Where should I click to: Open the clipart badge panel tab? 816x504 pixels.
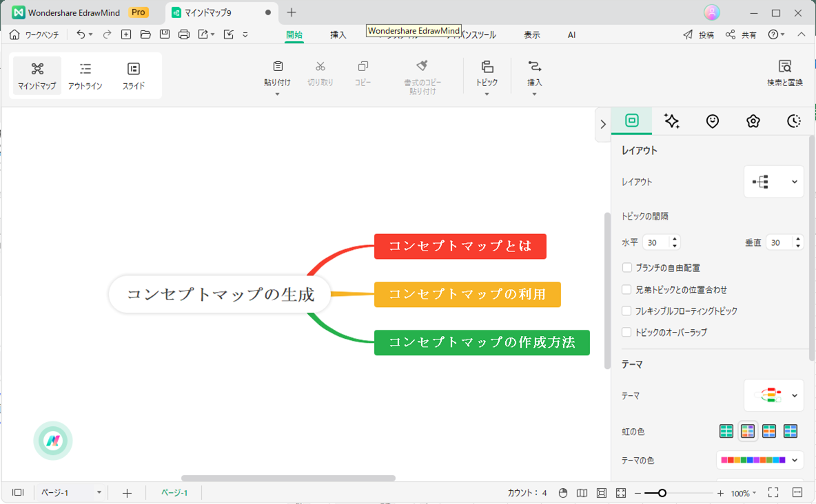click(753, 121)
